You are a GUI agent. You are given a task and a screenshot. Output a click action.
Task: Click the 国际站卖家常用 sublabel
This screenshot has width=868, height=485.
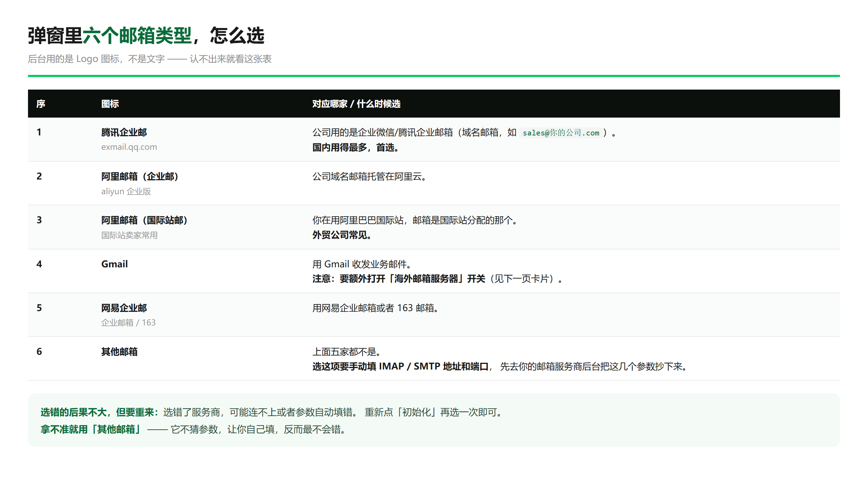pos(129,235)
